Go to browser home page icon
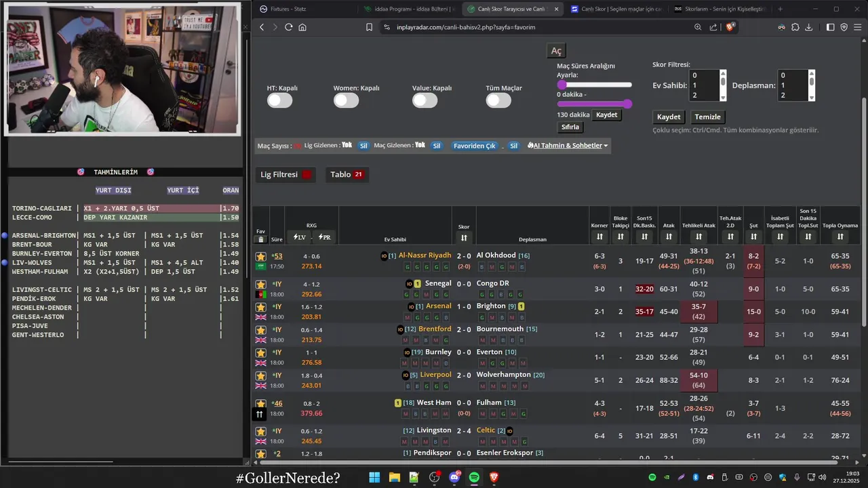Screen dimensions: 868x488 click(x=302, y=27)
